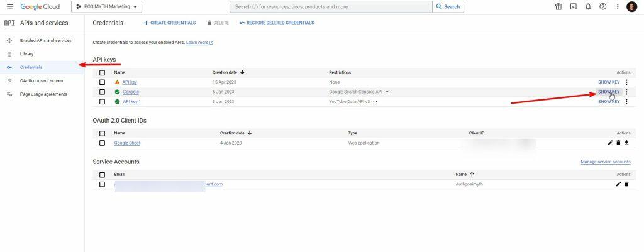
Task: Click Restore Deleted Credentials
Action: (277, 23)
